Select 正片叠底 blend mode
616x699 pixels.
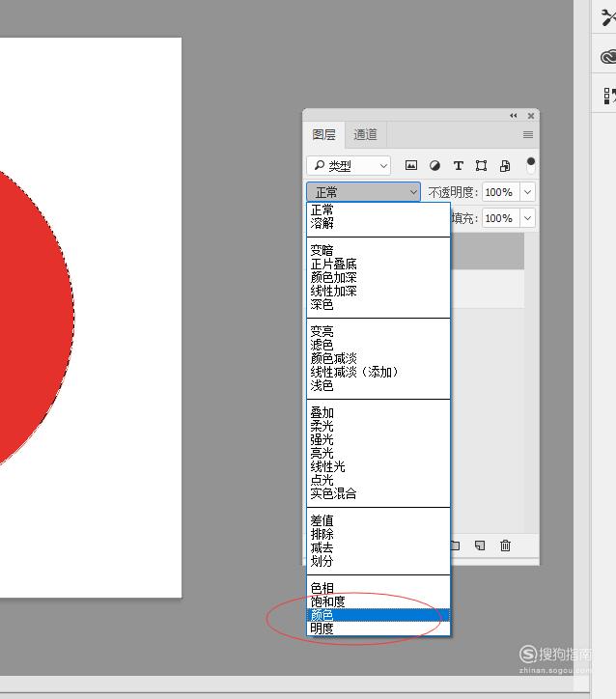point(378,264)
